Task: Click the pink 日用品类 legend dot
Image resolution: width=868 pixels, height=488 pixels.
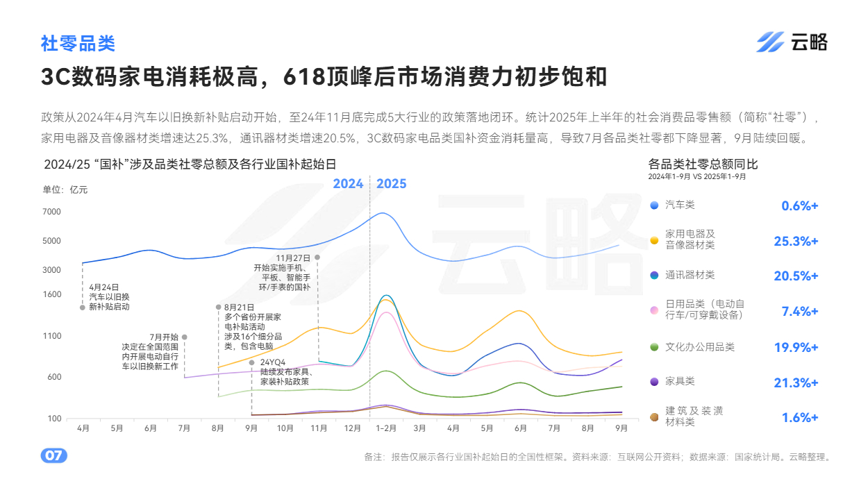Action: (x=654, y=310)
